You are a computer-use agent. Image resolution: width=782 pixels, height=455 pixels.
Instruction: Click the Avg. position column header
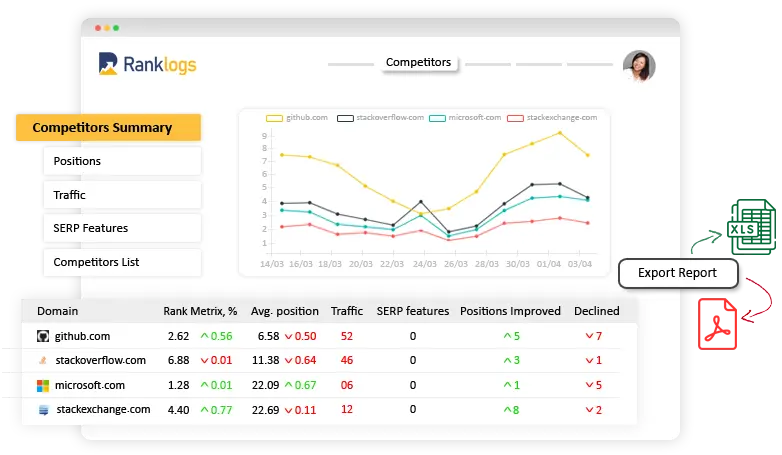(285, 311)
